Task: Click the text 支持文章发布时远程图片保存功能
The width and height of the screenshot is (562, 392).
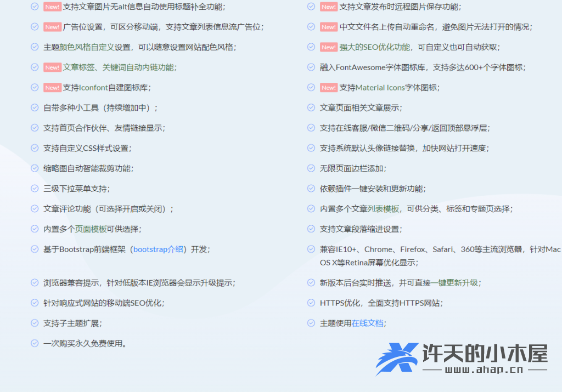Action: coord(399,7)
